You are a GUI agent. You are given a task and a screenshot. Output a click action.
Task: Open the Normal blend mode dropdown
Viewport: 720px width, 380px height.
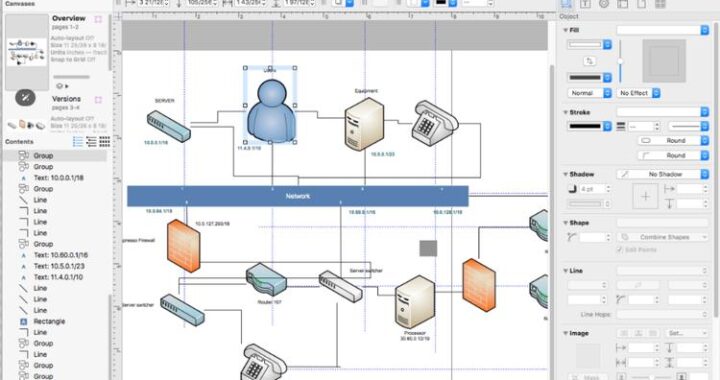pyautogui.click(x=590, y=93)
